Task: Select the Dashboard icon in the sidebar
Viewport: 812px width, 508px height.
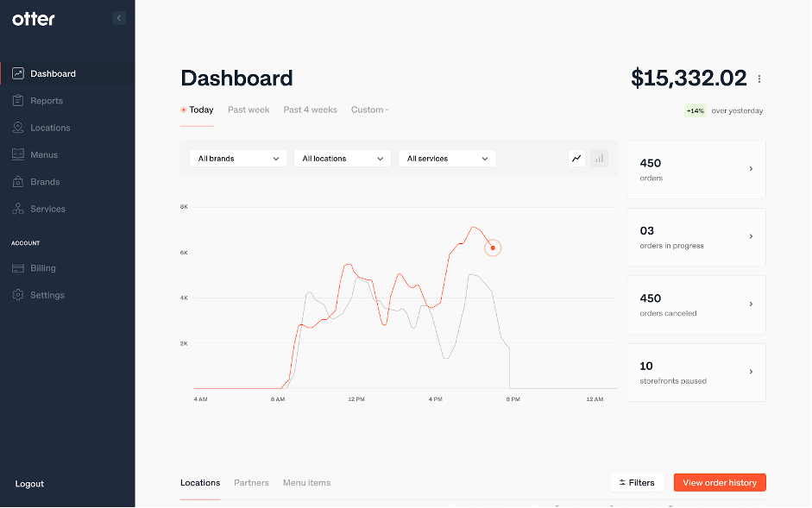Action: coord(18,73)
